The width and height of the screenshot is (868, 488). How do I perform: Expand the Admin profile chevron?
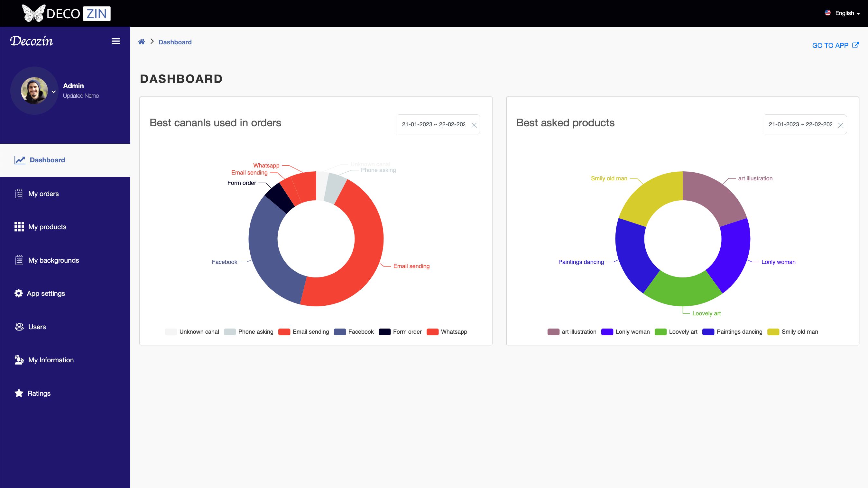pos(54,91)
